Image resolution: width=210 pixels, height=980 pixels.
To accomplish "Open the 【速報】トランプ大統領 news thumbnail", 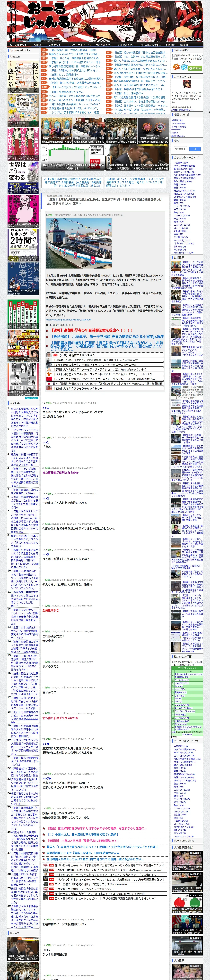I will (56, 131).
